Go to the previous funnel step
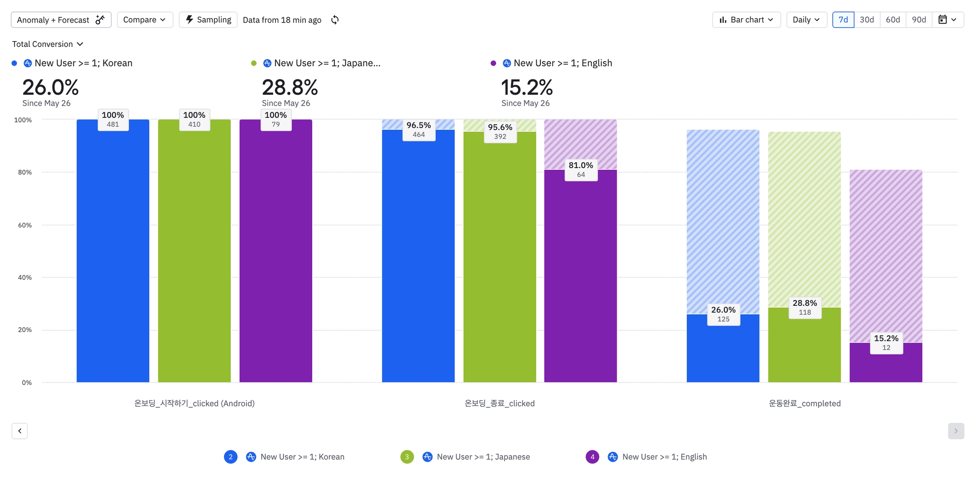Image resolution: width=980 pixels, height=480 pixels. pyautogui.click(x=20, y=431)
